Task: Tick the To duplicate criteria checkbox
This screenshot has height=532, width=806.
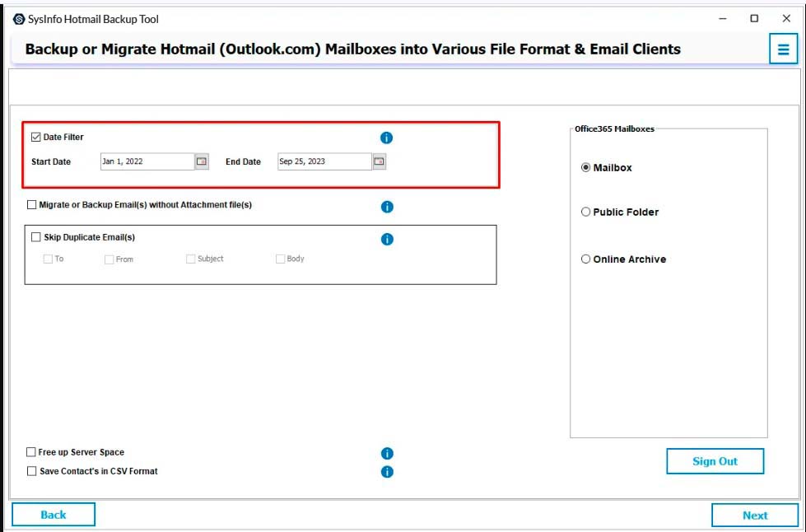Action: pos(48,259)
